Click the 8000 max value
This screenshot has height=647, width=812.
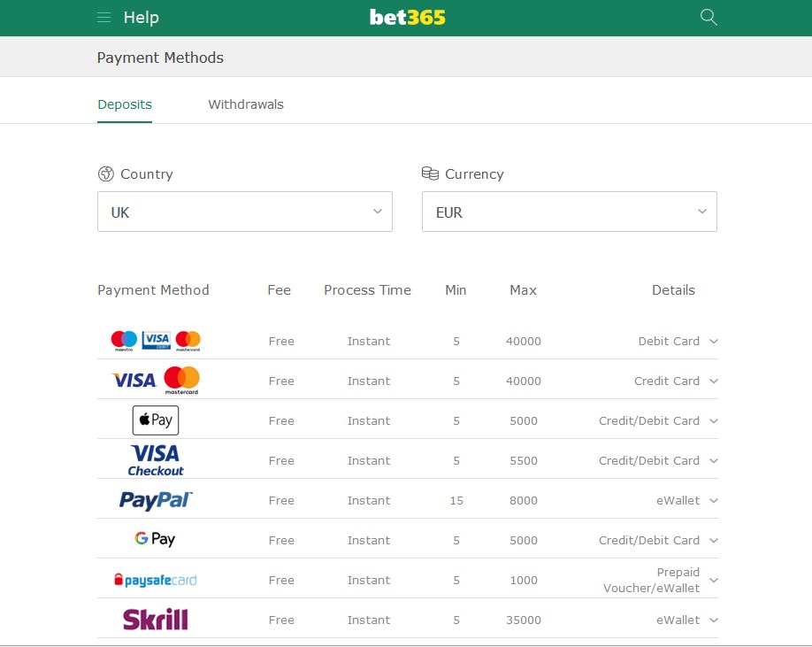click(524, 501)
